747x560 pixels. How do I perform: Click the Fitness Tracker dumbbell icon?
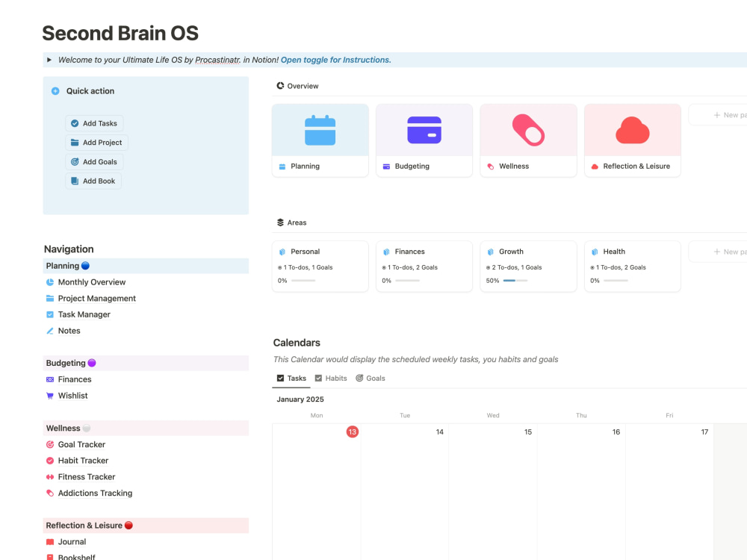(x=50, y=477)
